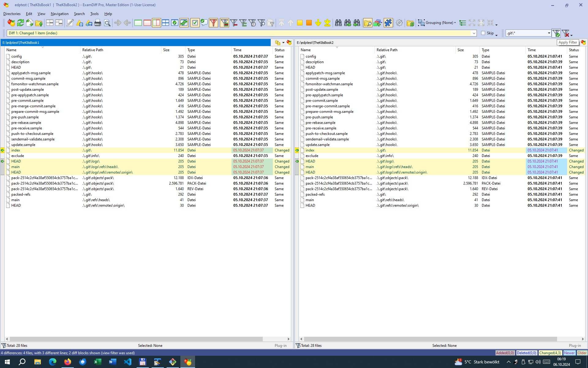This screenshot has height=368, width=588.
Task: Click the right pane ExamDiff apple icon
Action: pos(583,43)
